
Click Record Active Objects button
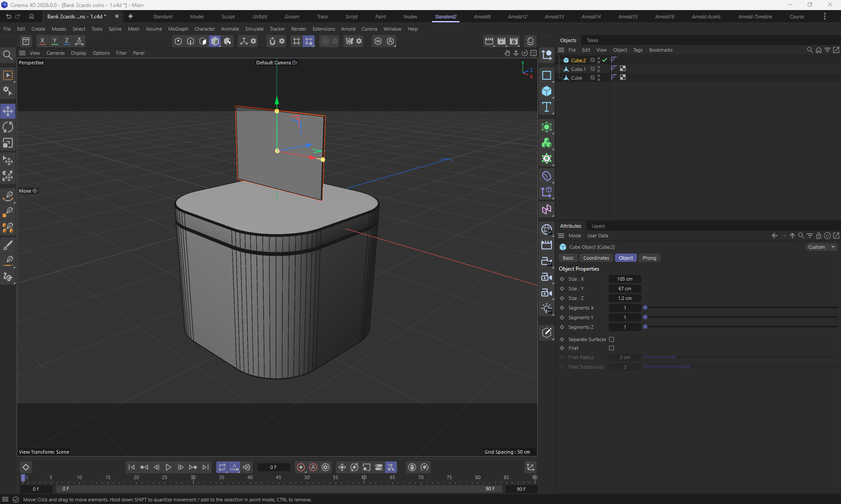pos(300,467)
